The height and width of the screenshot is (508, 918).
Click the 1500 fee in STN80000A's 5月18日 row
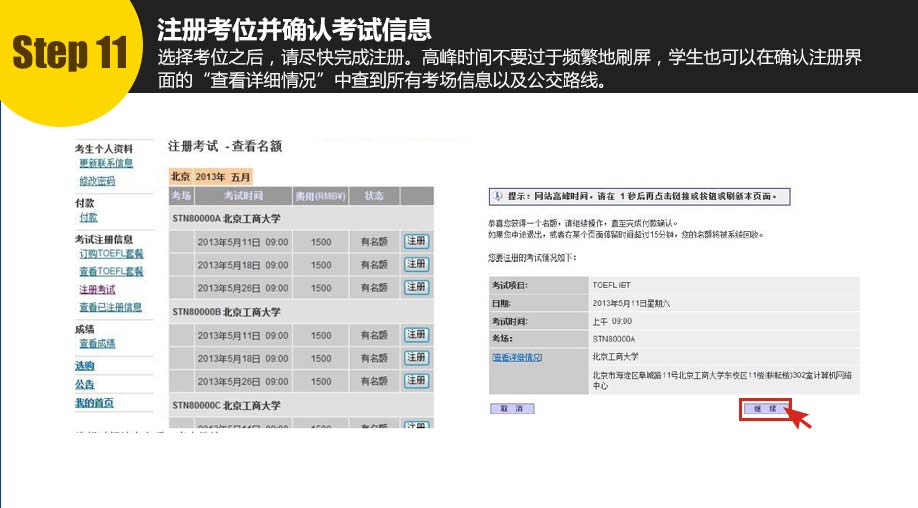[x=321, y=265]
